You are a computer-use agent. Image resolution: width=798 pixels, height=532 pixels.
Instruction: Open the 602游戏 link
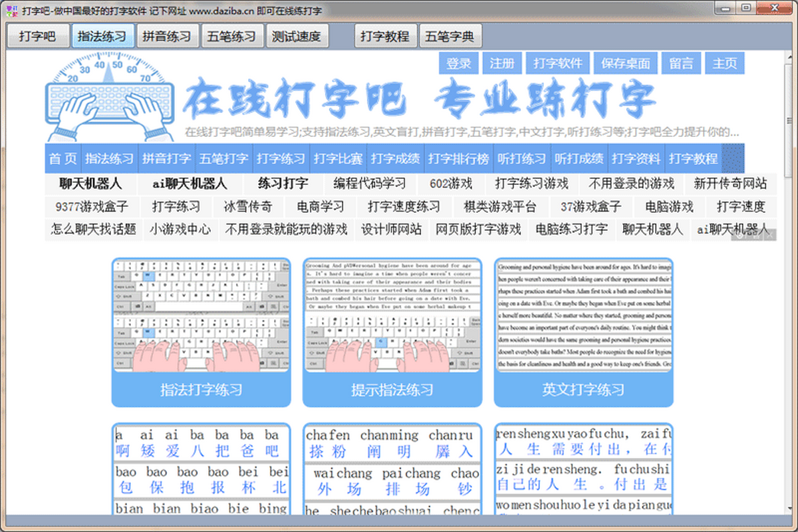[451, 184]
